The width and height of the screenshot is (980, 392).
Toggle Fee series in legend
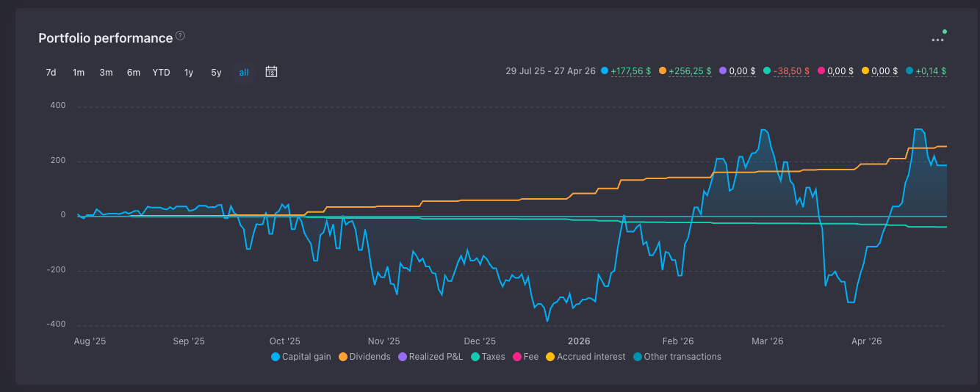(525, 357)
